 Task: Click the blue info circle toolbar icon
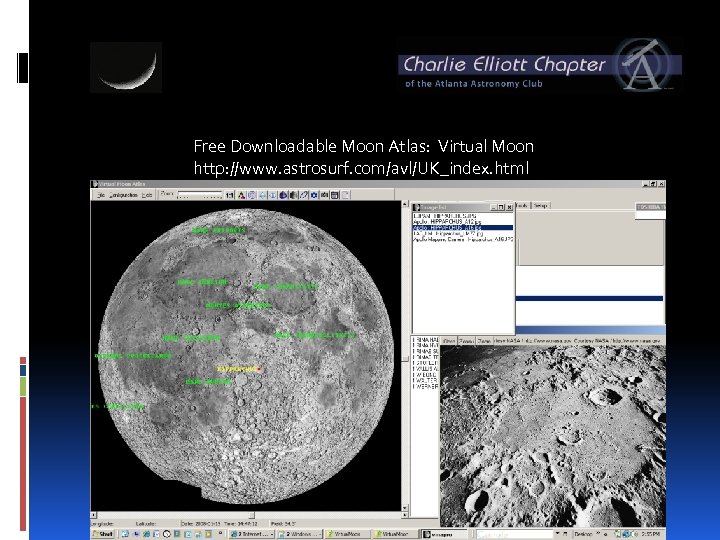(272, 195)
